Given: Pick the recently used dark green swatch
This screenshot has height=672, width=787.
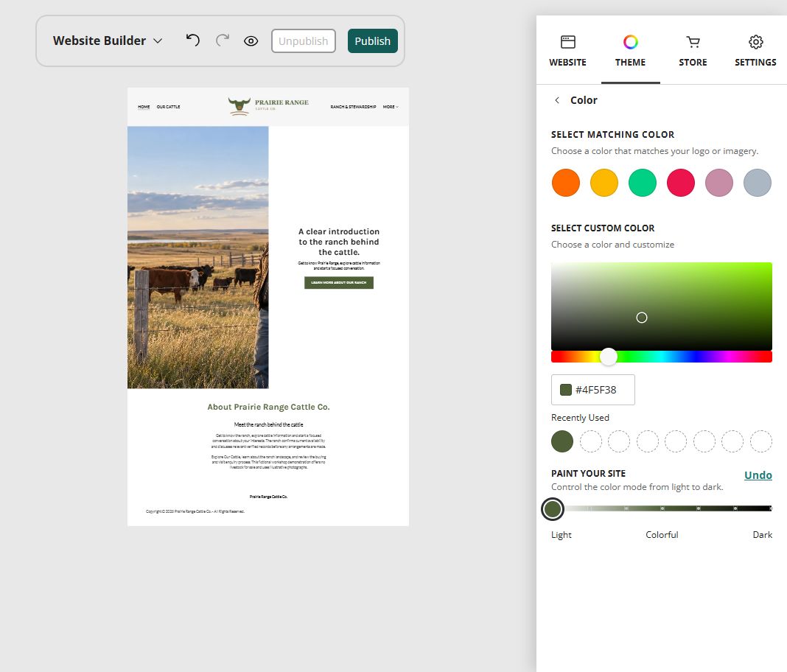Looking at the screenshot, I should coord(562,441).
